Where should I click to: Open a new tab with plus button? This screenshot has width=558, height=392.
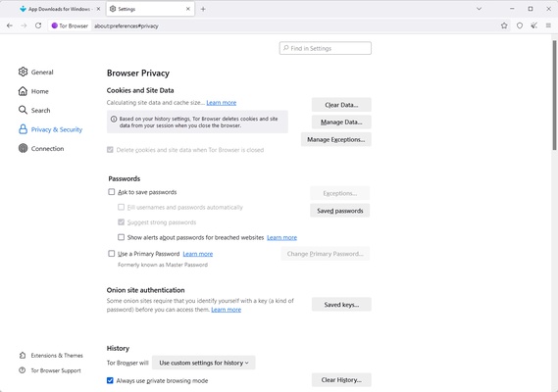coord(203,9)
